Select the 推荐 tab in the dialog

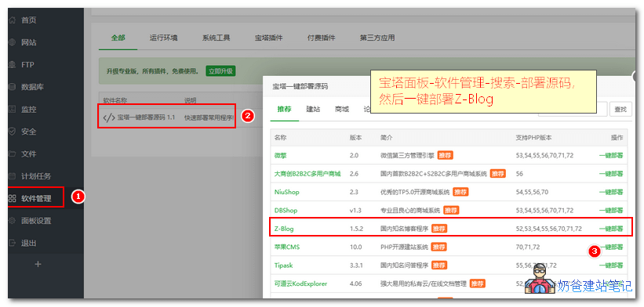284,110
